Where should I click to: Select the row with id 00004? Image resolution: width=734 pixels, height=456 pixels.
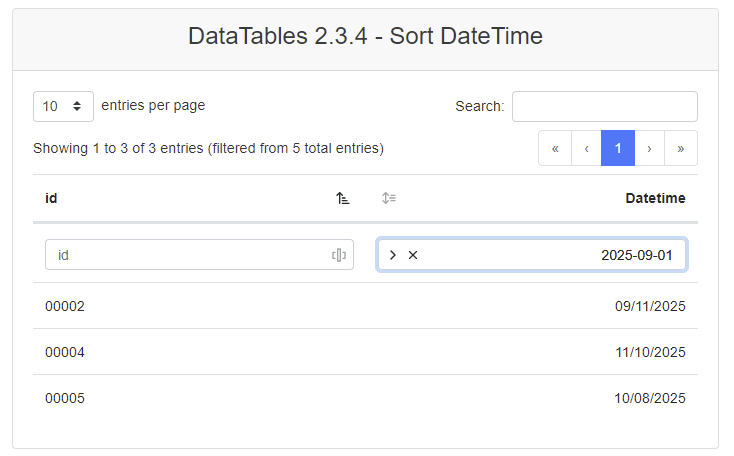(x=65, y=352)
